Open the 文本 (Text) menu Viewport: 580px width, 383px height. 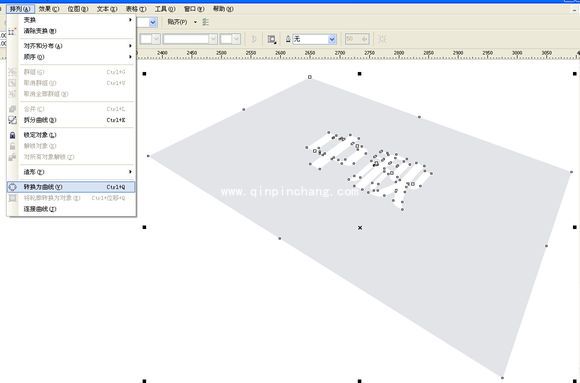tap(107, 9)
